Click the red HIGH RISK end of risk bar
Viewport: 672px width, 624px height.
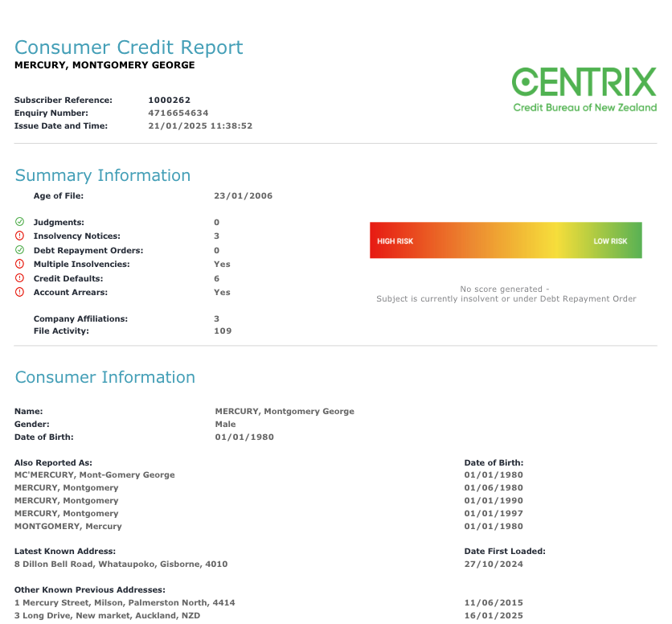pyautogui.click(x=395, y=241)
